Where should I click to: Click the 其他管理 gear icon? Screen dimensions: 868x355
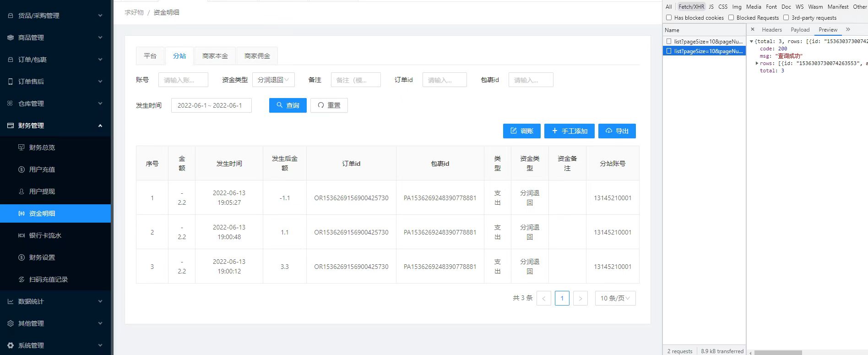click(x=11, y=323)
